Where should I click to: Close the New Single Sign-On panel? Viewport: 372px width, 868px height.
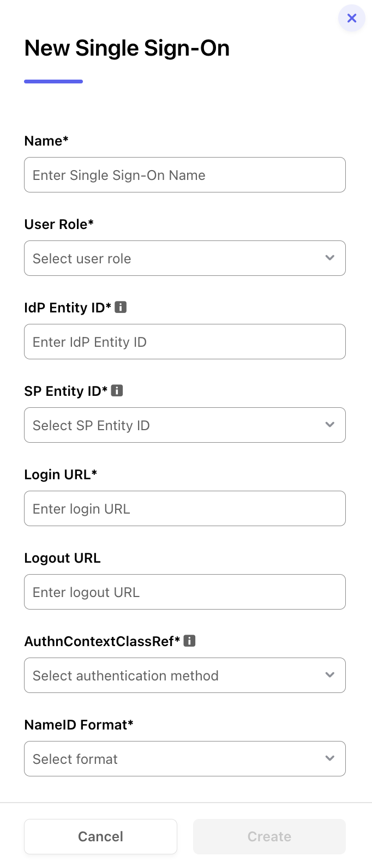[352, 18]
